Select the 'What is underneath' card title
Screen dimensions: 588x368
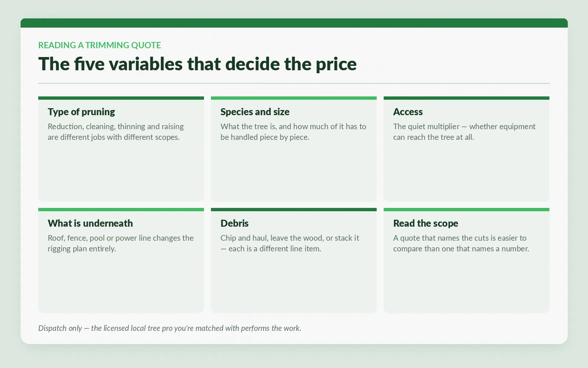(x=90, y=223)
